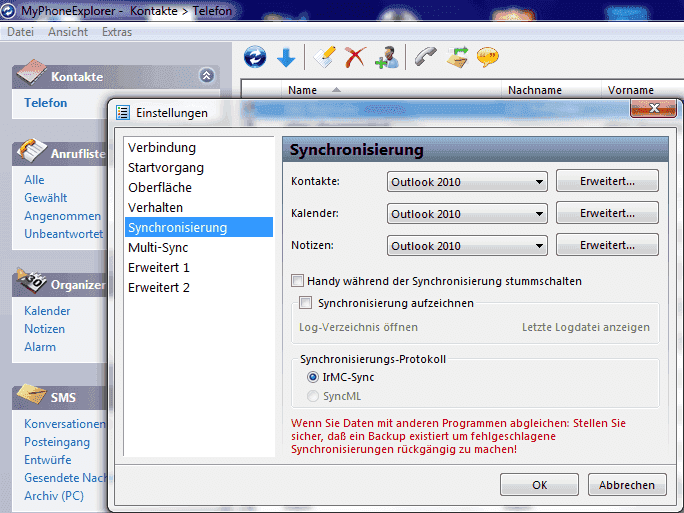The width and height of the screenshot is (684, 513).
Task: Open the Kontakte sync source dropdown
Action: point(467,181)
